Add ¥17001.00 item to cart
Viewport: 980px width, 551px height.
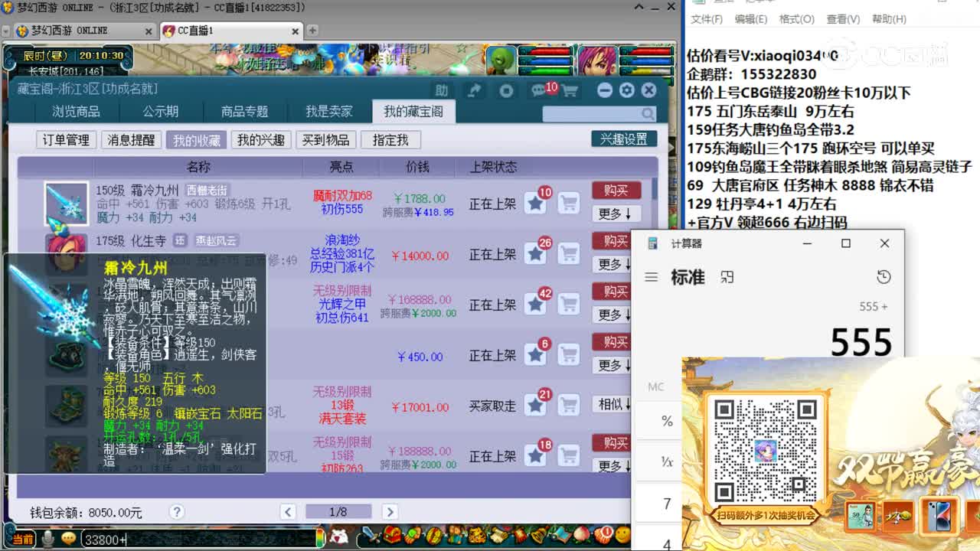point(568,406)
